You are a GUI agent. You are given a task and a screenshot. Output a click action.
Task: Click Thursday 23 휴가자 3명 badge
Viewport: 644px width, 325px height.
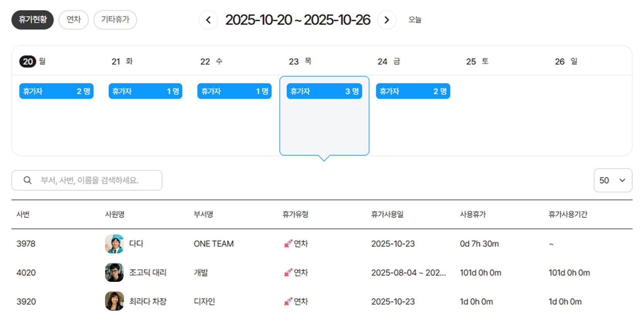324,91
